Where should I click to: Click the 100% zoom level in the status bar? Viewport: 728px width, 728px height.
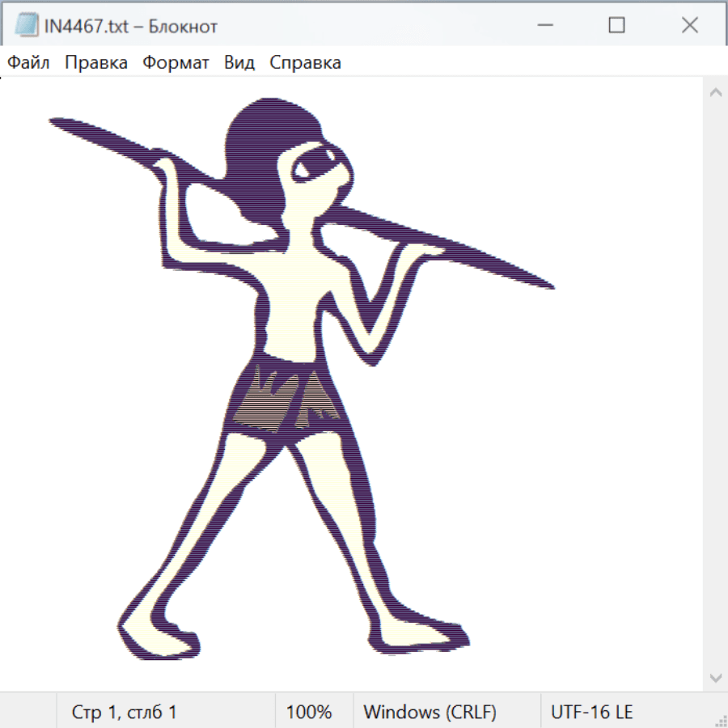pos(309,713)
